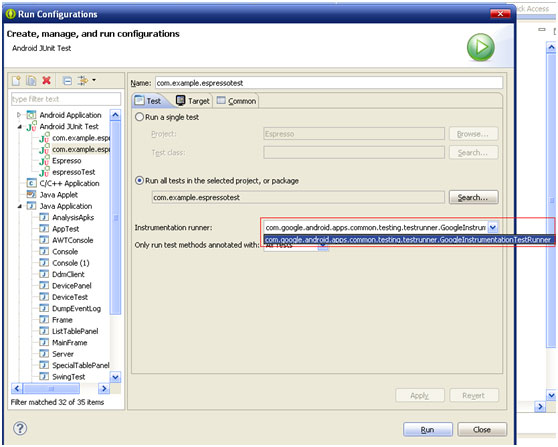Screen dimensions: 558x447
Task: Click the Apply button
Action: (x=420, y=395)
